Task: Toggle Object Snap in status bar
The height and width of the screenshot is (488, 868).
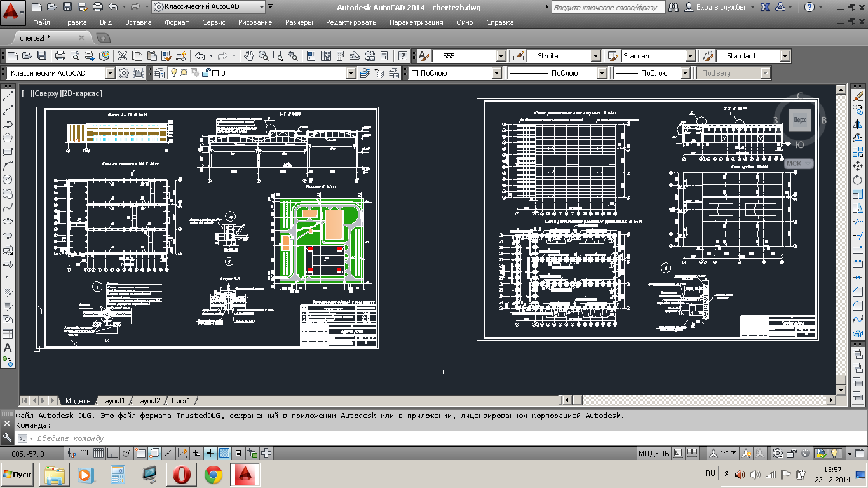Action: pyautogui.click(x=140, y=453)
